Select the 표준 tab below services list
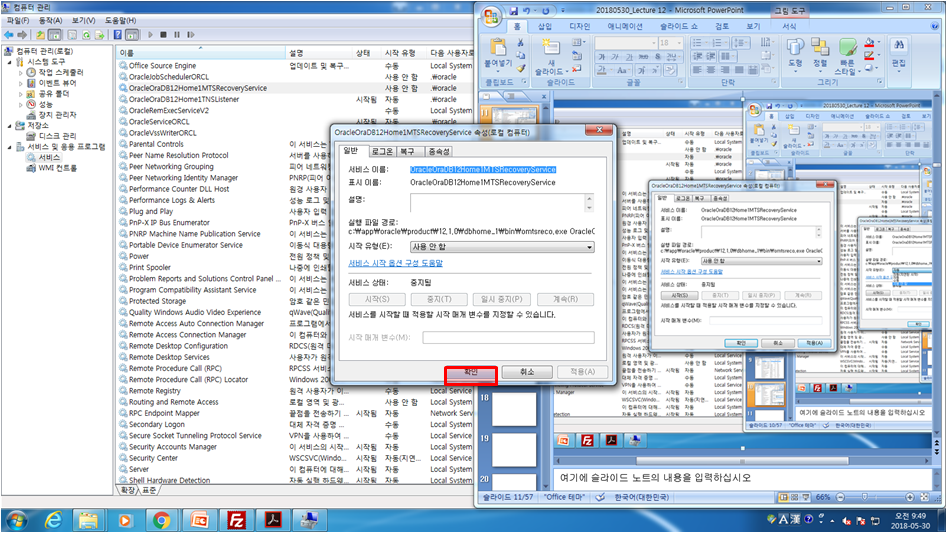This screenshot has height=533, width=947. click(149, 490)
